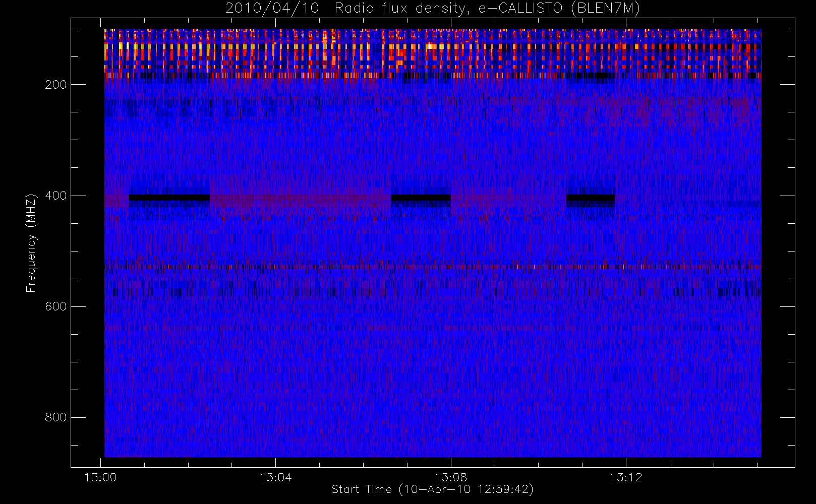The height and width of the screenshot is (504, 816).
Task: Click the 'Frequency (MHZ)' y-axis label
Action: pos(31,243)
